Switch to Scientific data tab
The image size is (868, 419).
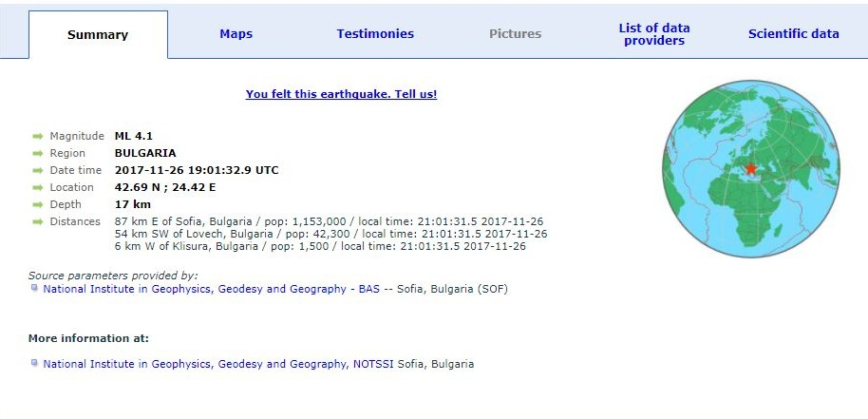(x=794, y=34)
